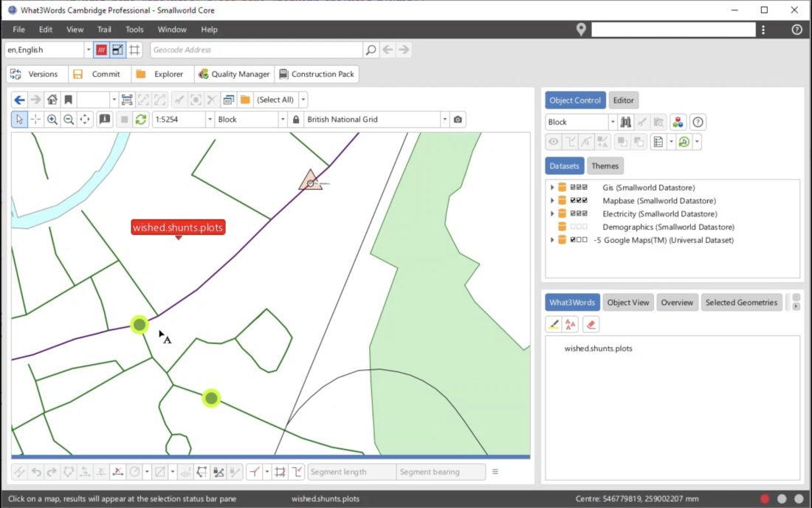
Task: Click the red what3words slashes icon
Action: tap(101, 49)
